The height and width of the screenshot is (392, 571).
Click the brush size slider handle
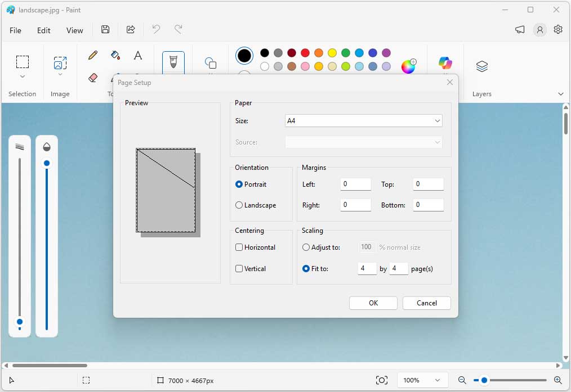pyautogui.click(x=20, y=322)
